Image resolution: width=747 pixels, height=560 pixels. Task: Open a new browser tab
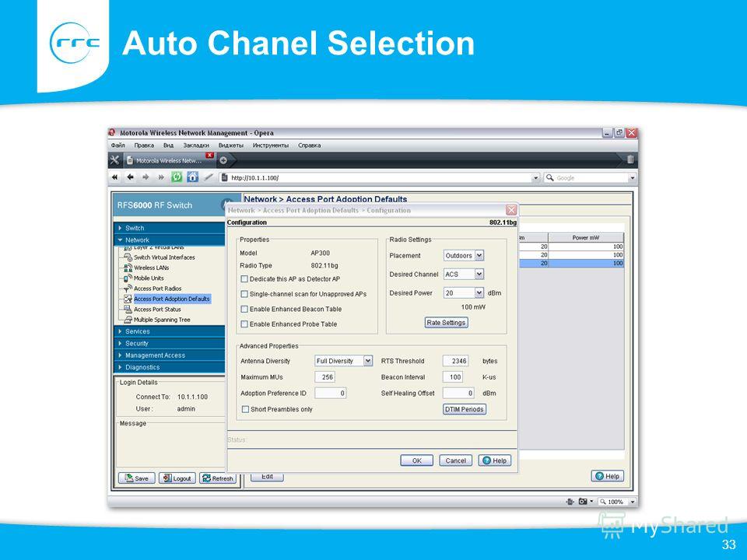tap(223, 160)
